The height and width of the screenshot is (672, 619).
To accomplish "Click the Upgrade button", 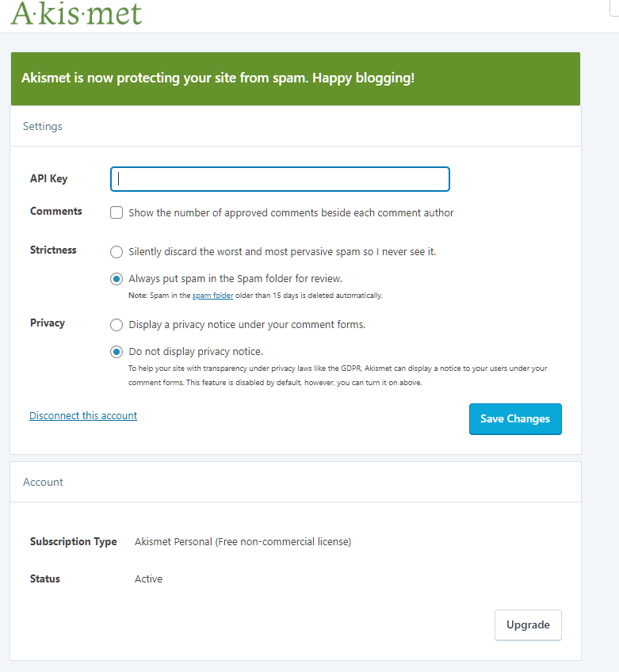I will 528,625.
